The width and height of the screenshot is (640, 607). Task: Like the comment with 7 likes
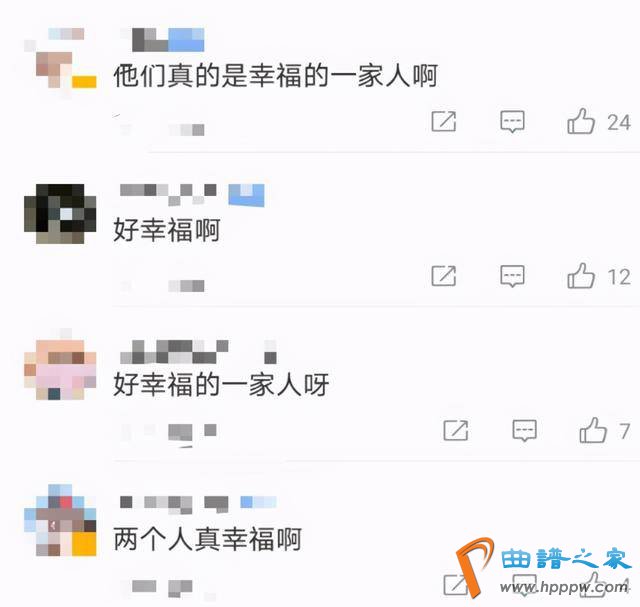[593, 430]
